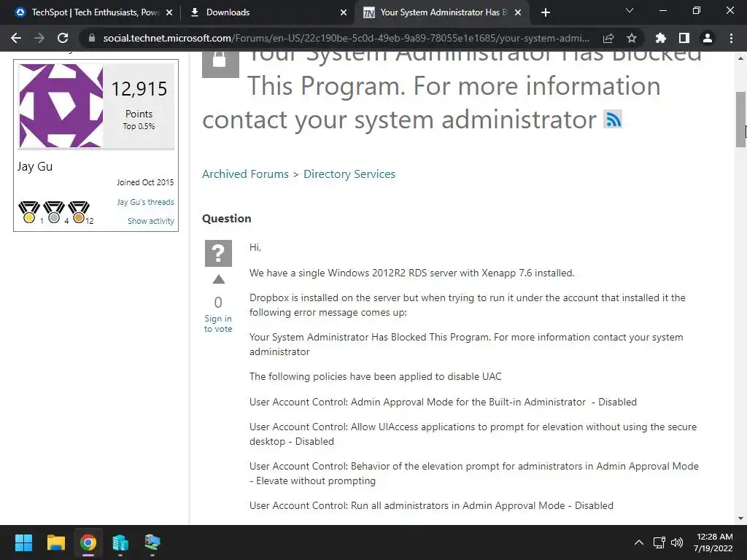
Task: Reload the TechNet page
Action: point(63,38)
